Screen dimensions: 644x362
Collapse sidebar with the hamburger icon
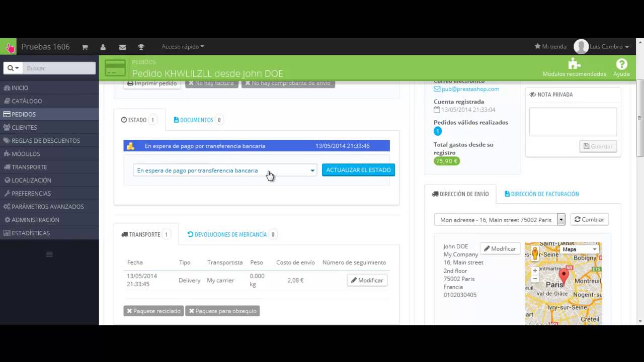coord(49,254)
